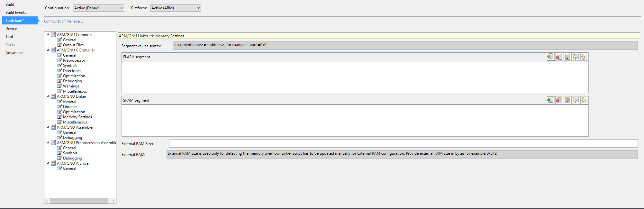Select Symbols under ARM/GNU Preprocessing Assembler
This screenshot has width=644, height=209.
(x=70, y=153)
